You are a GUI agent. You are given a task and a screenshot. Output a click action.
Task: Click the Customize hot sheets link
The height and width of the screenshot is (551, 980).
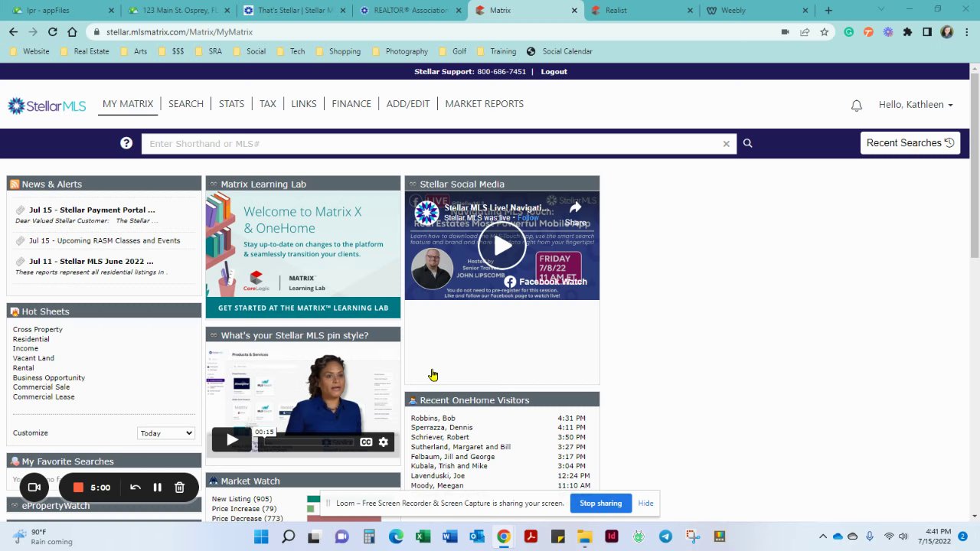tap(31, 433)
